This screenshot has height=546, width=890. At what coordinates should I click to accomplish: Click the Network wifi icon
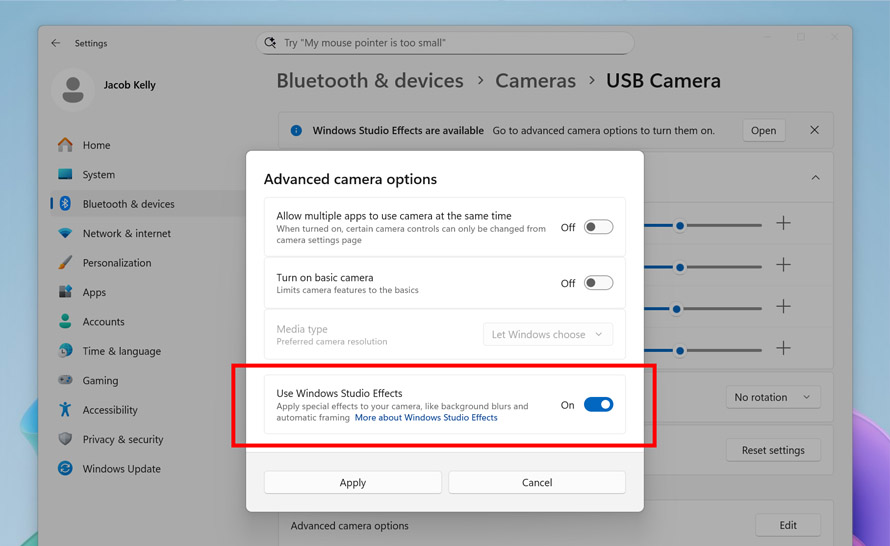[65, 233]
